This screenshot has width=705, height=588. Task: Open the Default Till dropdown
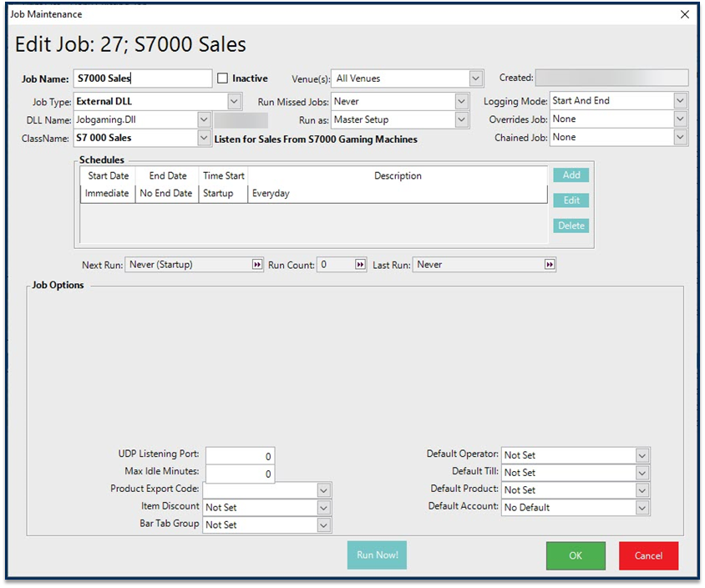coord(642,473)
